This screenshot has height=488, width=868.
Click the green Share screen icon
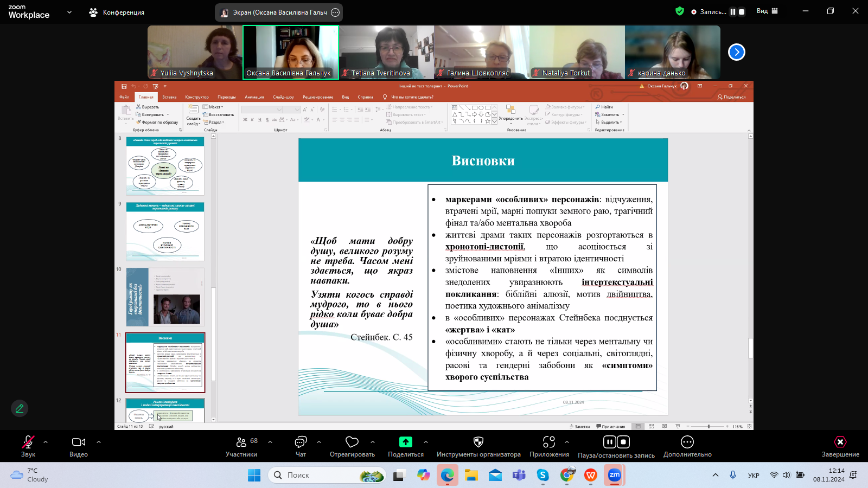(405, 442)
